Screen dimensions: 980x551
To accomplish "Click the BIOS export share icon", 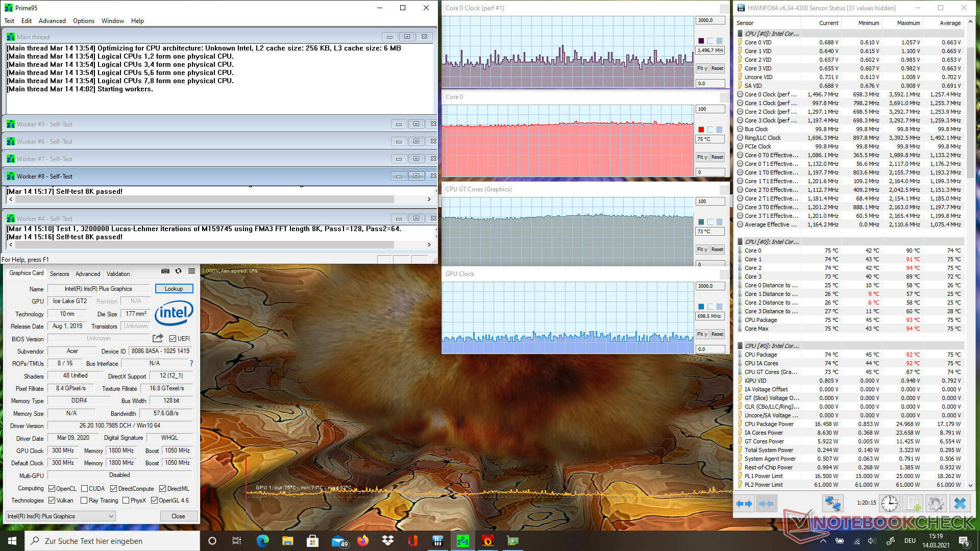I will tap(158, 338).
